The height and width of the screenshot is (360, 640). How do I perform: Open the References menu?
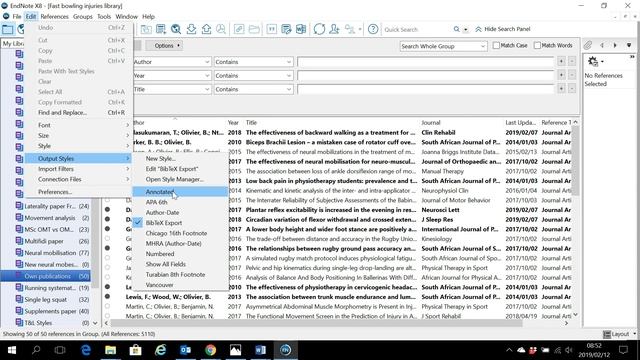[54, 16]
